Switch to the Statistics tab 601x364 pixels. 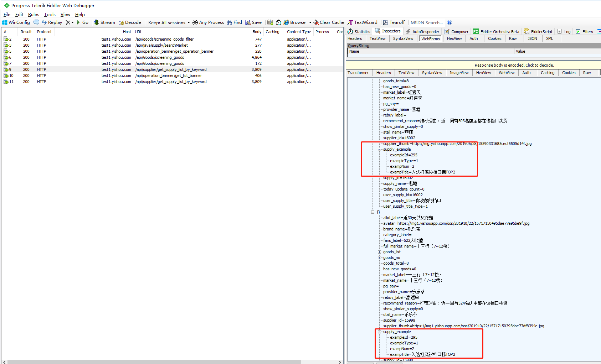coord(359,32)
